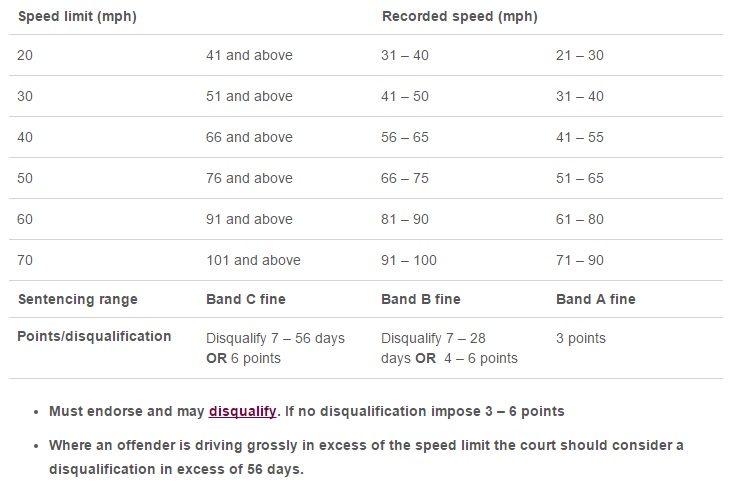Open the disqualify hyperlink
737x496 pixels.
click(x=243, y=411)
